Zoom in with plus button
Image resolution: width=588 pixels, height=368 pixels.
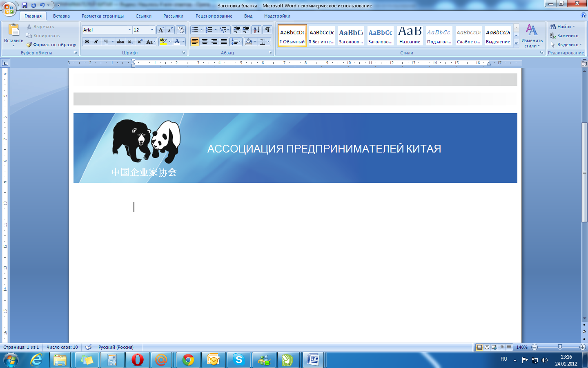(x=583, y=347)
